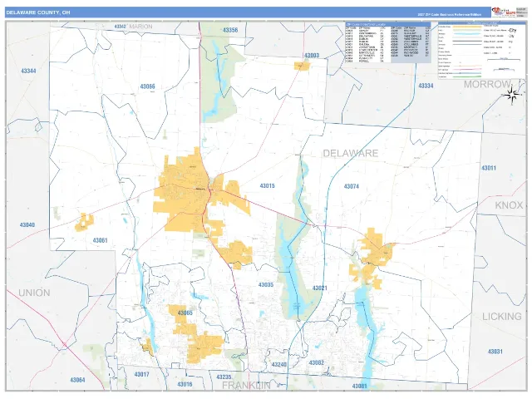Click ZIP code label 43015
532x399 pixels.
point(267,186)
